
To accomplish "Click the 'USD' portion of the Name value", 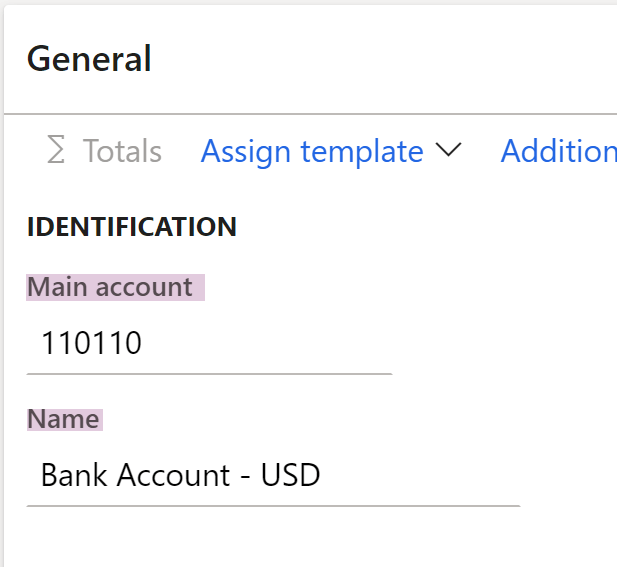I will click(x=291, y=475).
